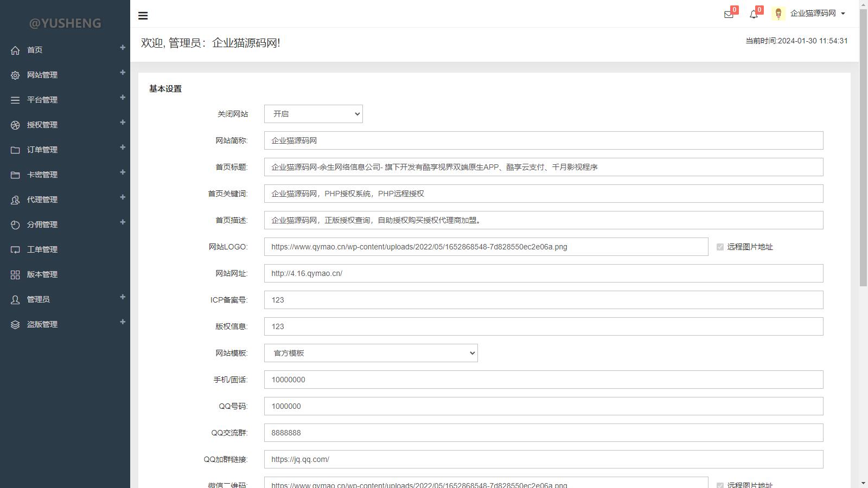Open the mail messages envelope icon
Image resolution: width=868 pixels, height=488 pixels.
click(729, 15)
